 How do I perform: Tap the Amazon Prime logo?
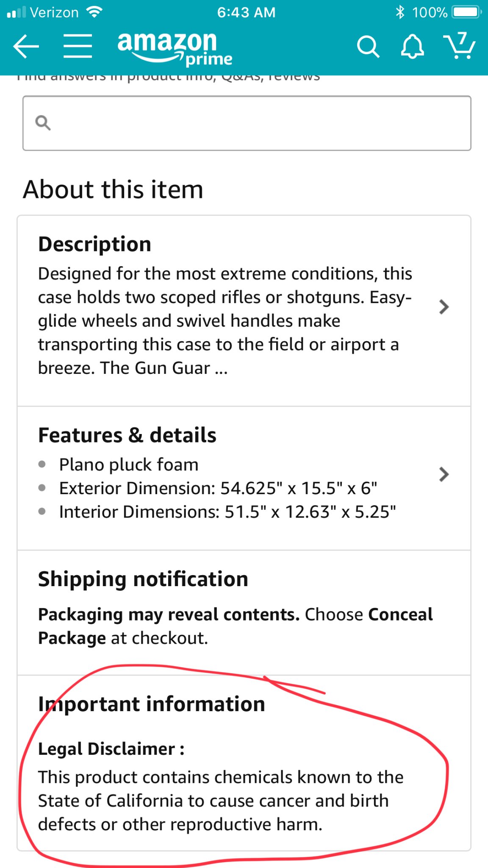174,48
